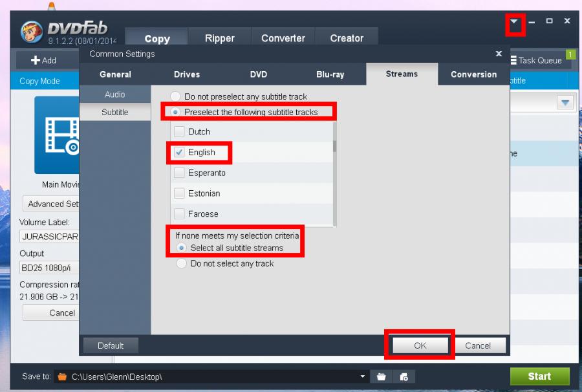Image resolution: width=582 pixels, height=392 pixels.
Task: Check the Esperanto subtitle checkbox
Action: tap(179, 173)
